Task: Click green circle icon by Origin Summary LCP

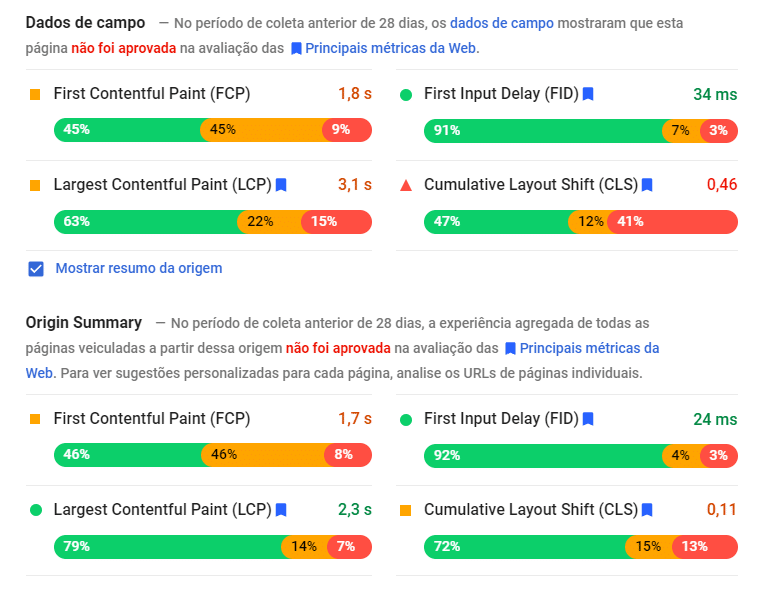Action: (35, 510)
